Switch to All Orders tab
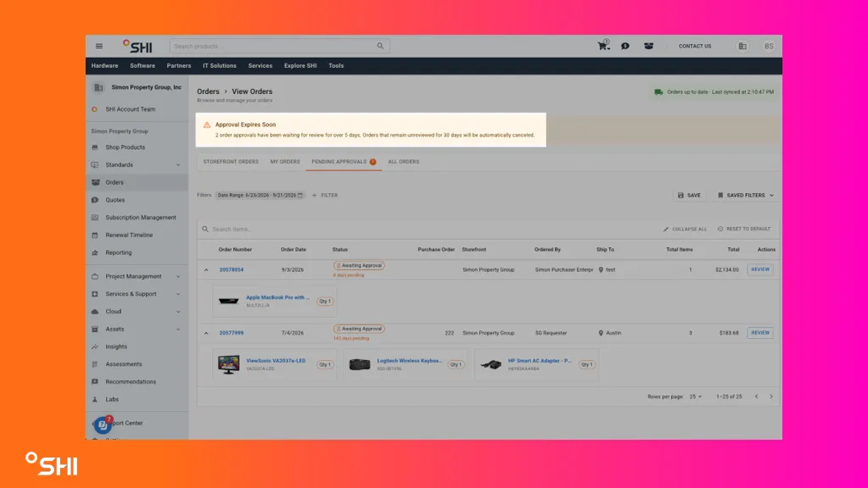Screen dimensions: 868x488 [403, 162]
